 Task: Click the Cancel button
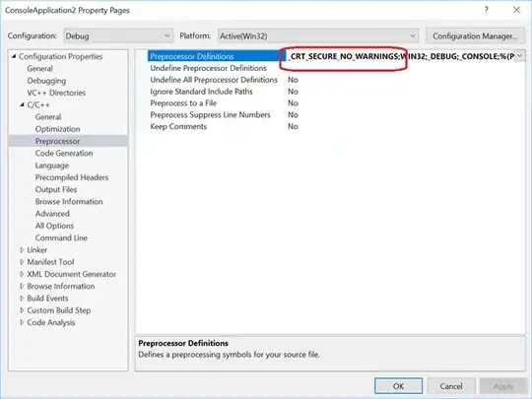click(451, 386)
